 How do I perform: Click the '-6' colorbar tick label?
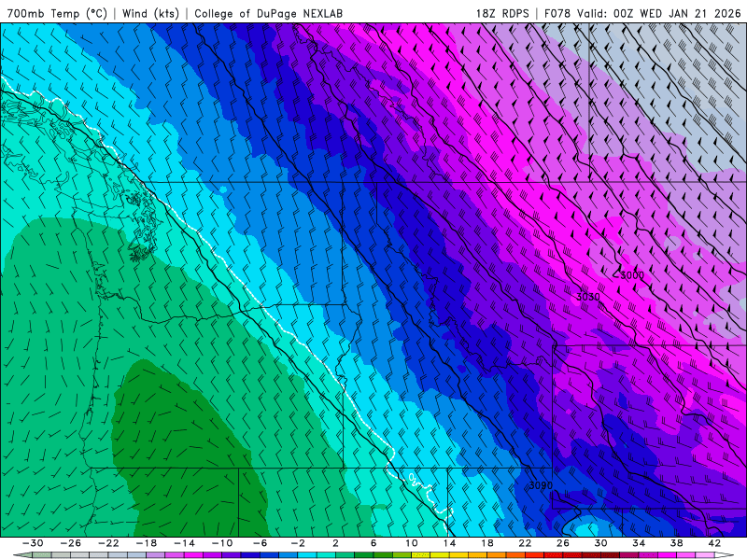pyautogui.click(x=261, y=543)
